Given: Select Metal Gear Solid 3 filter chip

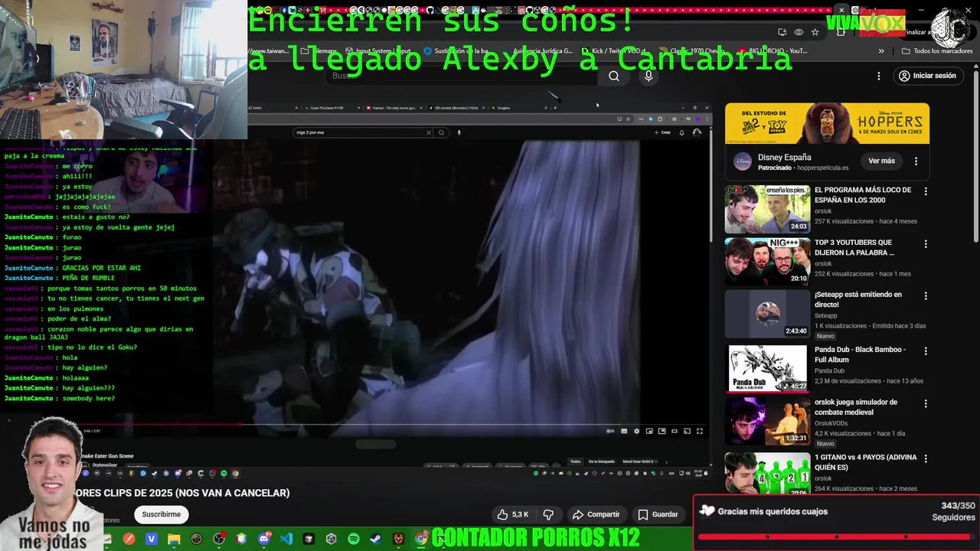Looking at the screenshot, I should click(639, 461).
